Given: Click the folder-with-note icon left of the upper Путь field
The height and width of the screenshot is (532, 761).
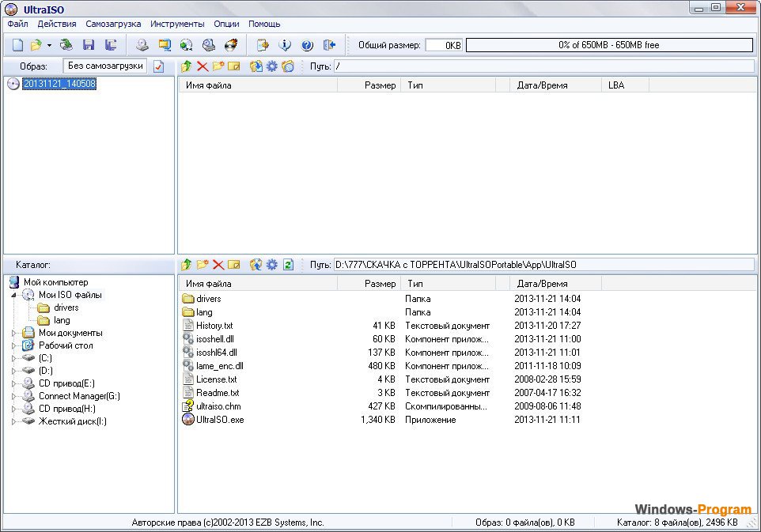Looking at the screenshot, I should point(288,66).
